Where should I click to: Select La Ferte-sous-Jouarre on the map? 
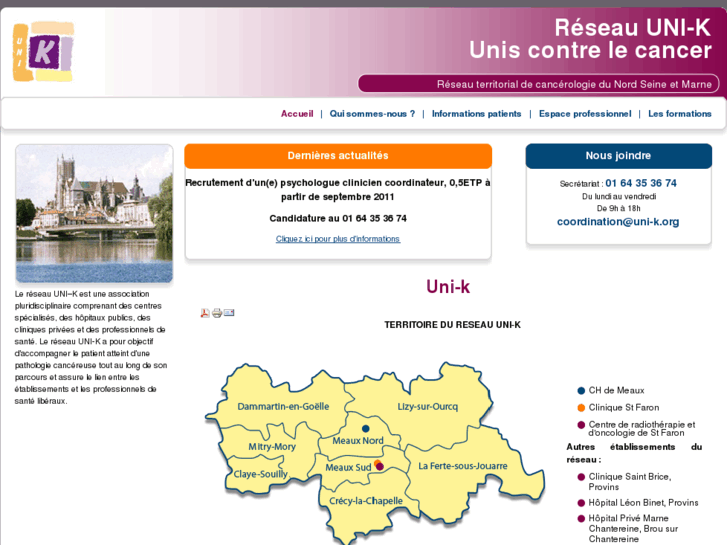tap(463, 466)
